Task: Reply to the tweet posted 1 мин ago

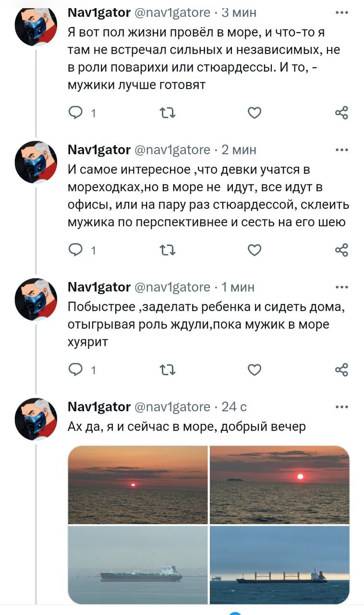Action: click(76, 369)
